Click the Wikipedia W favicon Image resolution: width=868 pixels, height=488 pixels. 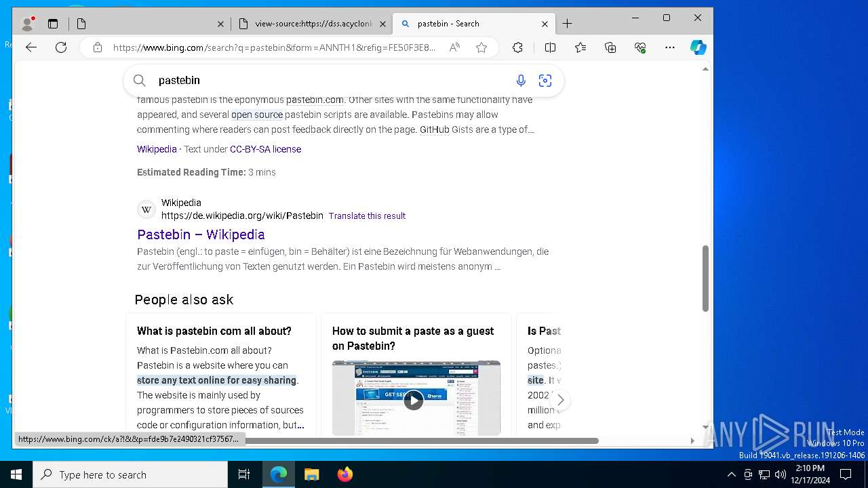click(x=146, y=209)
